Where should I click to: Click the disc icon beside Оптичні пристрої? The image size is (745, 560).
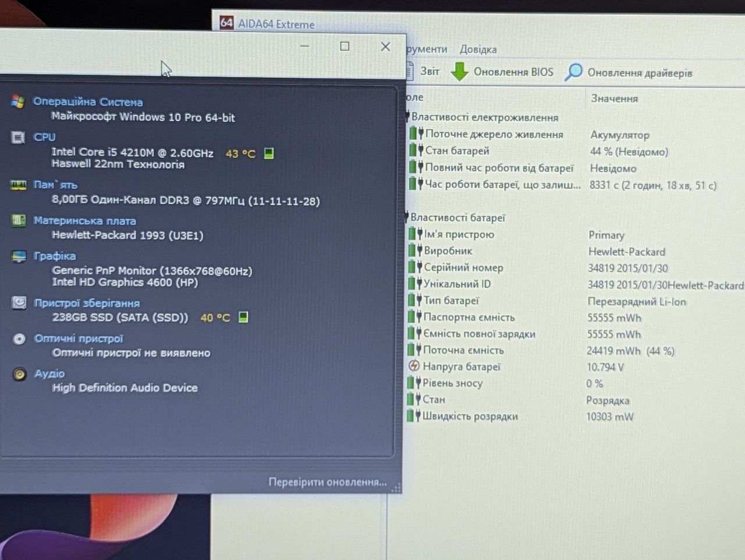click(19, 338)
